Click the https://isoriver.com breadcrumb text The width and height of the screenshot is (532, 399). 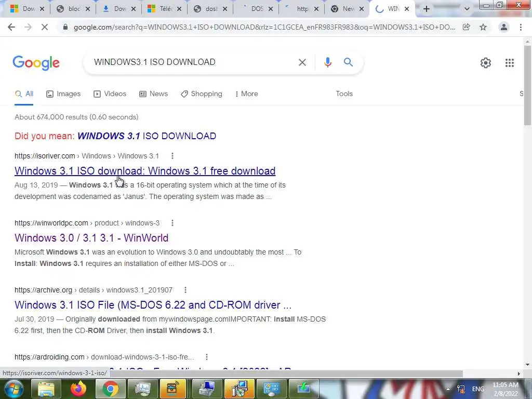point(45,156)
